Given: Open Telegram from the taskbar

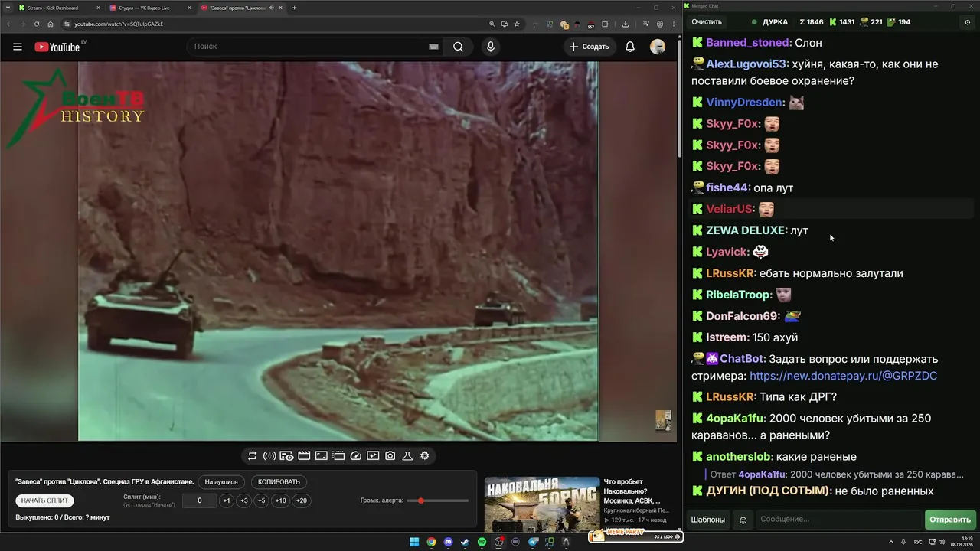Looking at the screenshot, I should click(x=534, y=542).
